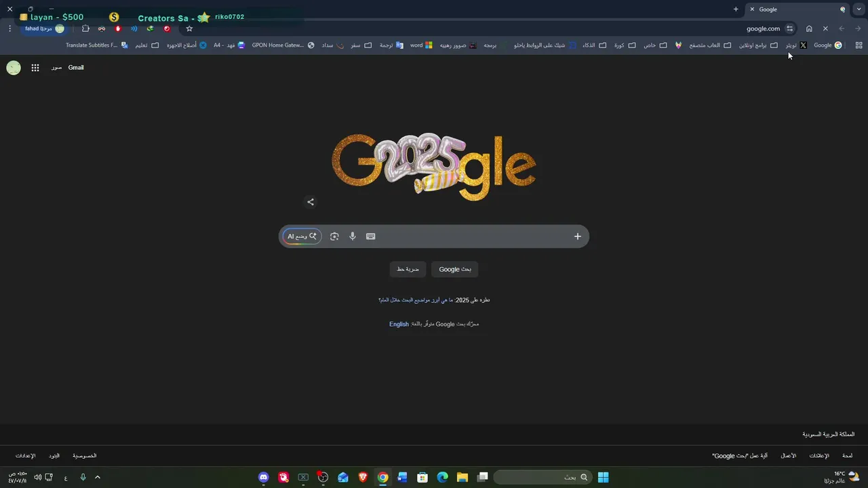
Task: Expand the tab search dropdown arrow
Action: [859, 9]
